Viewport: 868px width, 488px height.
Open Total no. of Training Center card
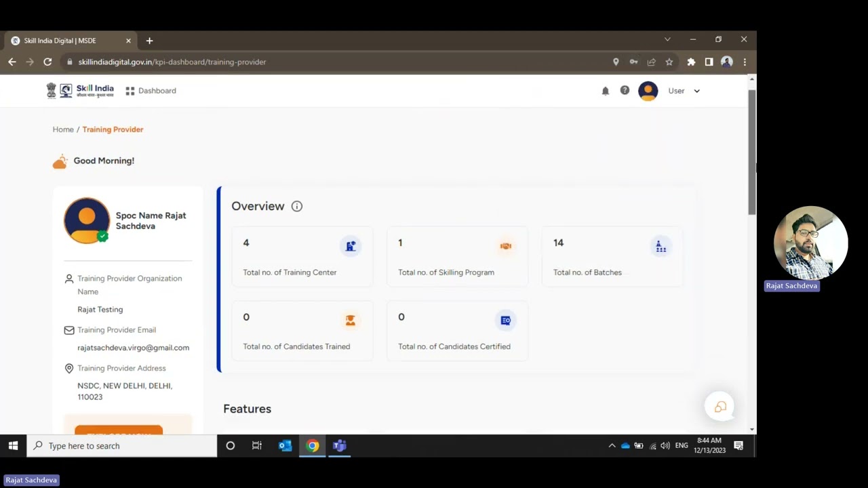coord(302,257)
